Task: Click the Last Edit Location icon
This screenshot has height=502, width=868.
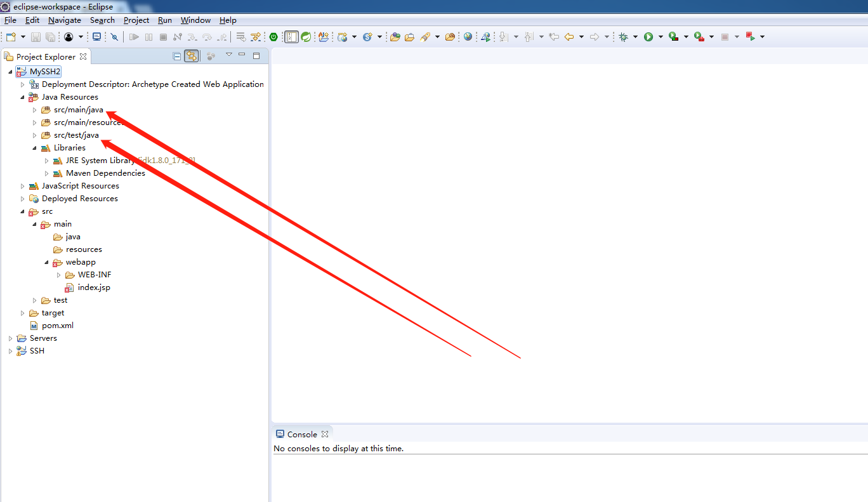Action: 554,37
